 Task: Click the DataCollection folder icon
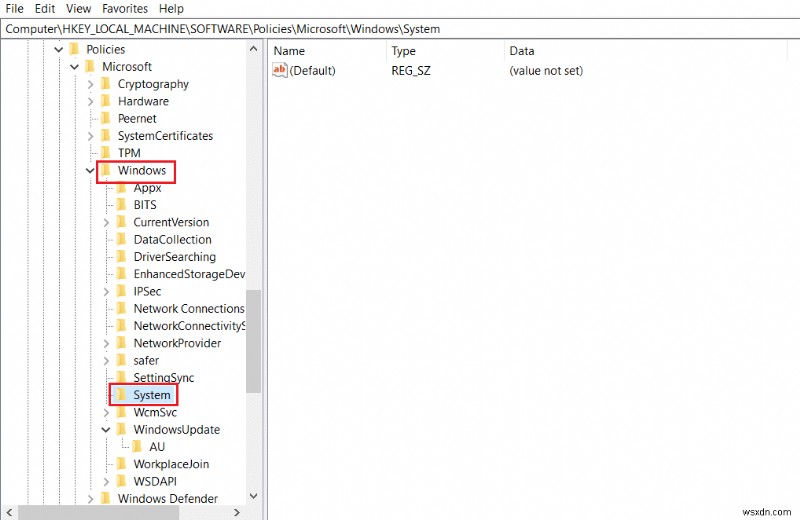(x=121, y=239)
